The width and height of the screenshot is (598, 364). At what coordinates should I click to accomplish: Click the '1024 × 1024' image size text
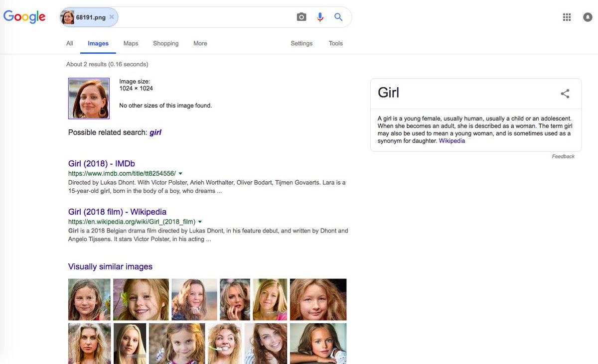(136, 88)
